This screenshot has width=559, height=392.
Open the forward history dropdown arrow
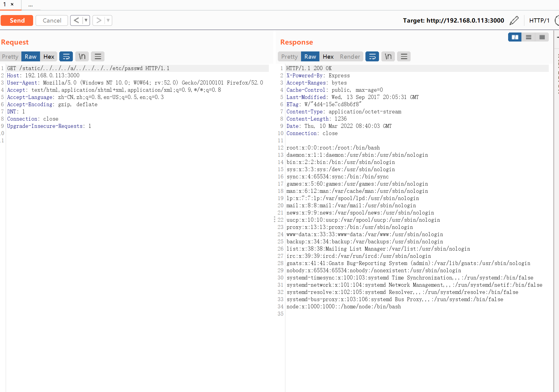[108, 20]
